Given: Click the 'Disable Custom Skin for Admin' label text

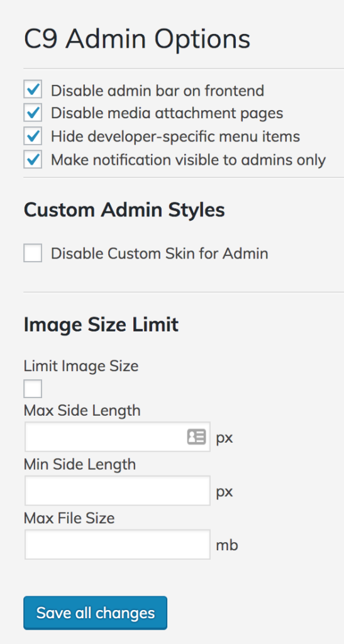Looking at the screenshot, I should tap(160, 253).
